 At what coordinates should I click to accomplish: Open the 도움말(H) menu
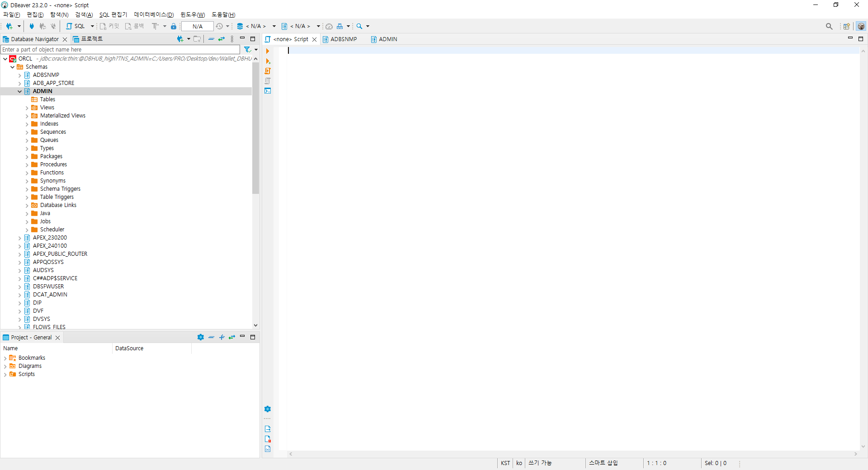[x=223, y=15]
